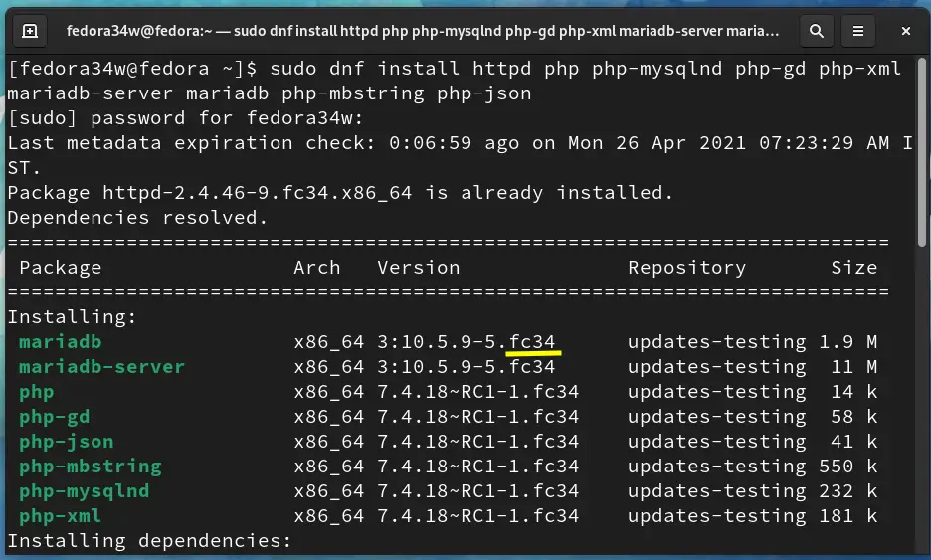The height and width of the screenshot is (560, 931).
Task: Click the Arch column header
Action: (317, 268)
